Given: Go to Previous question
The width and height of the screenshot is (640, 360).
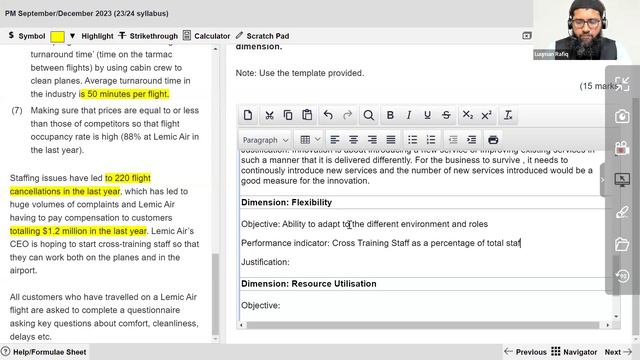Looking at the screenshot, I should tap(525, 352).
